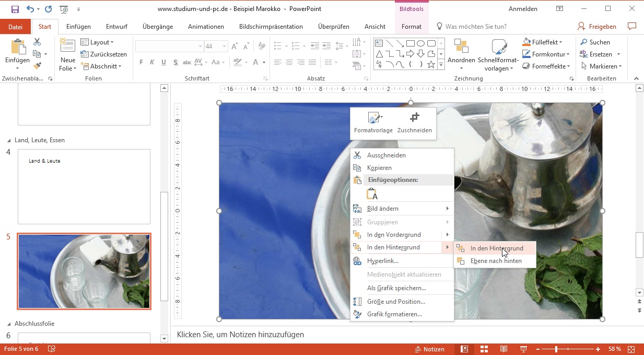Open the Abschnitt dropdown
Screen dimensions: 644x355
pos(101,66)
